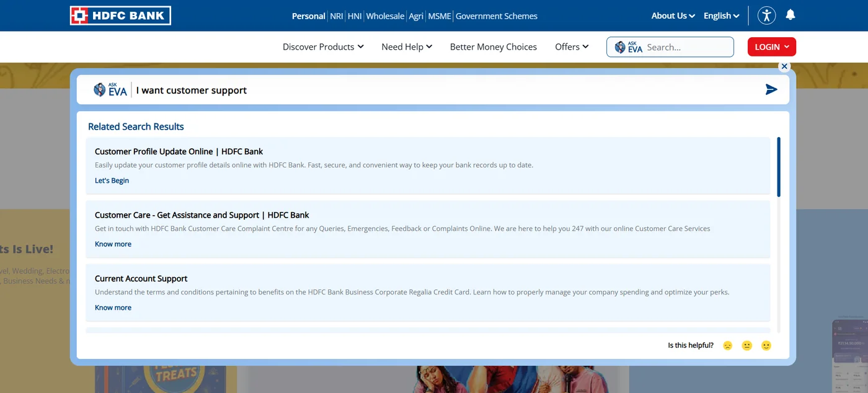Click the Current Account Support description text
This screenshot has width=868, height=393.
(x=412, y=292)
